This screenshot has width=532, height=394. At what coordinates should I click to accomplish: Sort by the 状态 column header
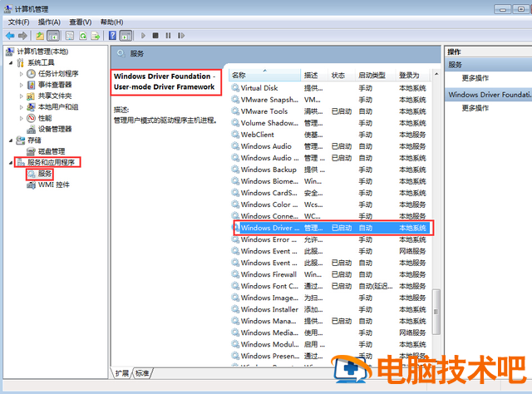[342, 75]
